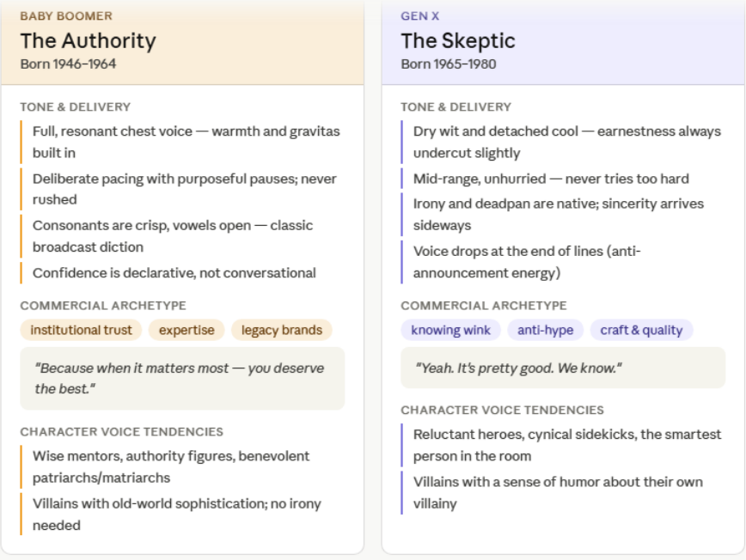The height and width of the screenshot is (560, 746).
Task: Select the 'knowing wink' tag
Action: click(450, 330)
